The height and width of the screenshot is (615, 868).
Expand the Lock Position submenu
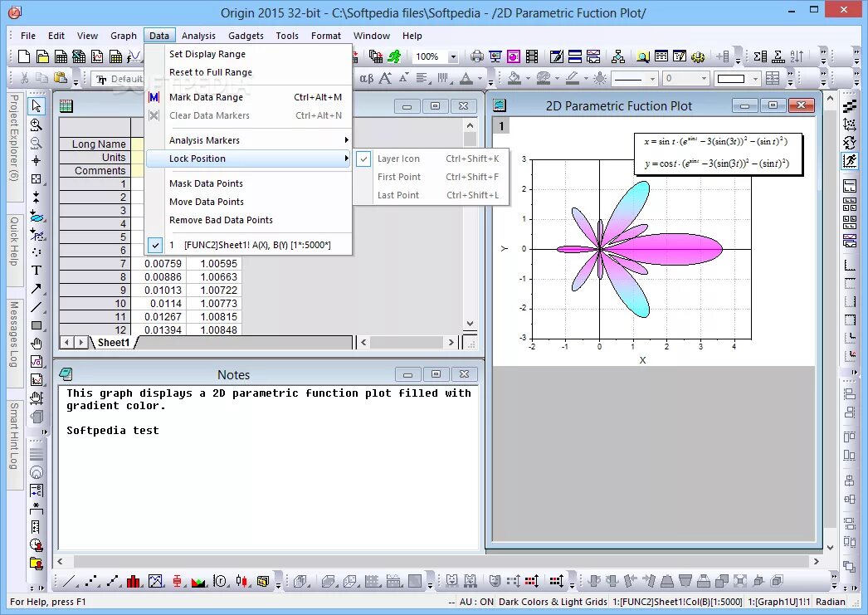pos(248,159)
